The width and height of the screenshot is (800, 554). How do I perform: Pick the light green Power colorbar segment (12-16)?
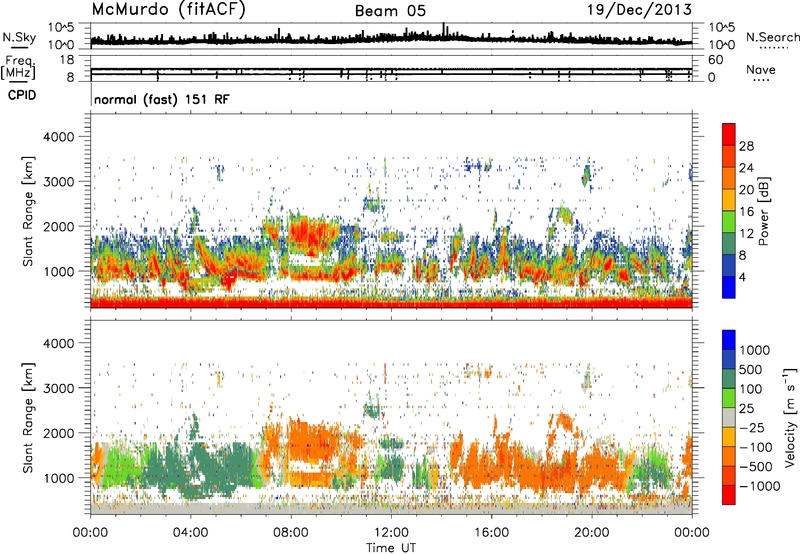click(729, 222)
